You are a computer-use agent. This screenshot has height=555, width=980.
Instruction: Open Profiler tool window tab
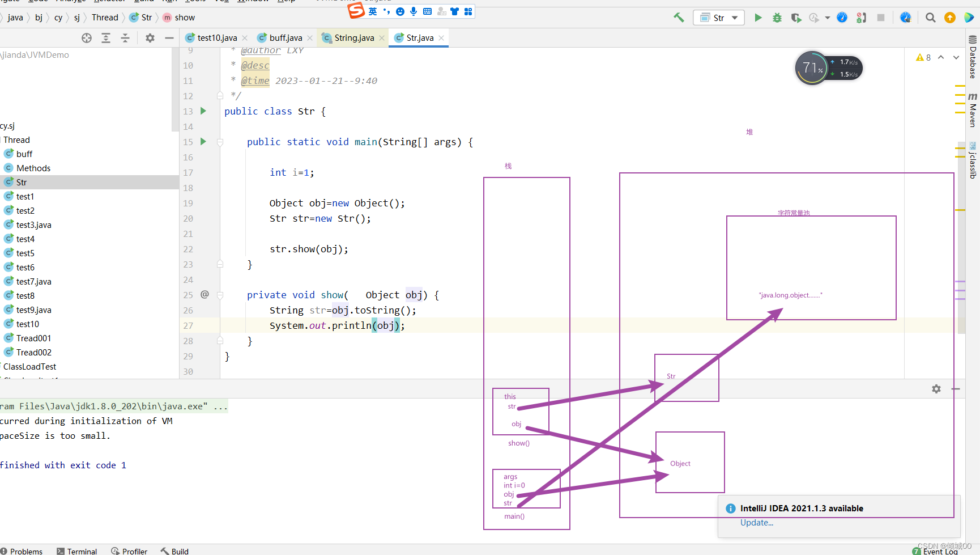129,551
